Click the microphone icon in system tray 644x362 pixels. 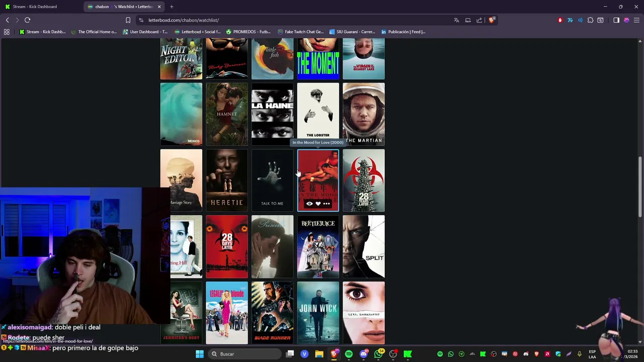pyautogui.click(x=580, y=354)
